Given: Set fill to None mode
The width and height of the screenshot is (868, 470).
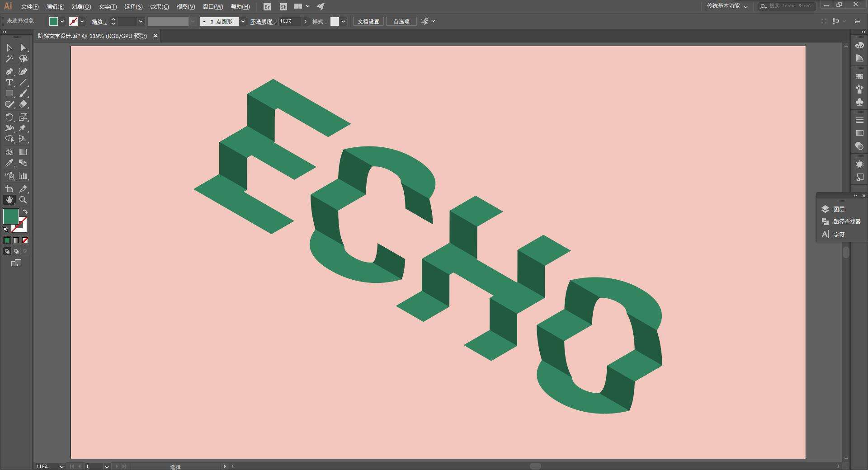Looking at the screenshot, I should coord(25,240).
